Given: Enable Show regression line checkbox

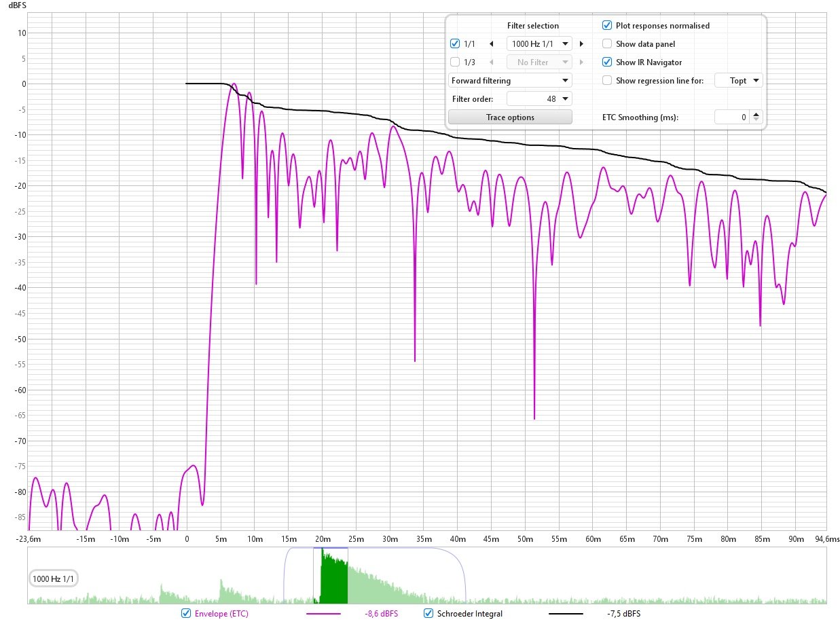Looking at the screenshot, I should click(607, 81).
